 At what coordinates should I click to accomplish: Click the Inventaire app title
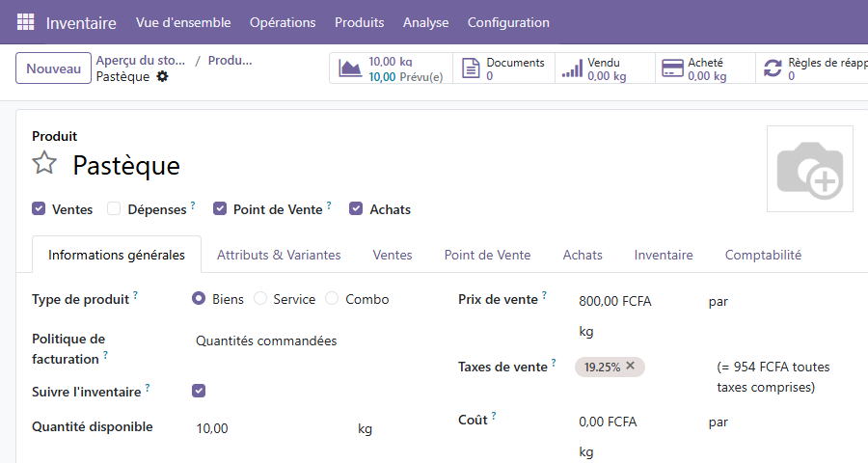[x=81, y=23]
